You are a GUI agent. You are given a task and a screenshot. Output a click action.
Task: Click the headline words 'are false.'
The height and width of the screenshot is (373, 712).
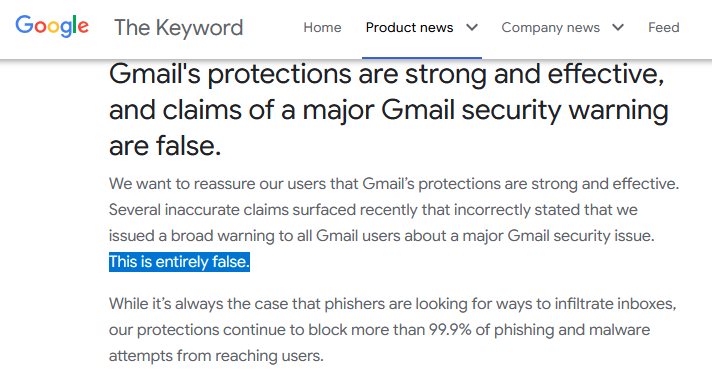pos(165,146)
